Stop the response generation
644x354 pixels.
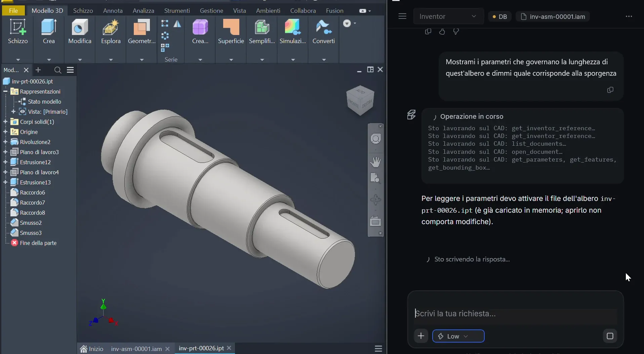610,336
